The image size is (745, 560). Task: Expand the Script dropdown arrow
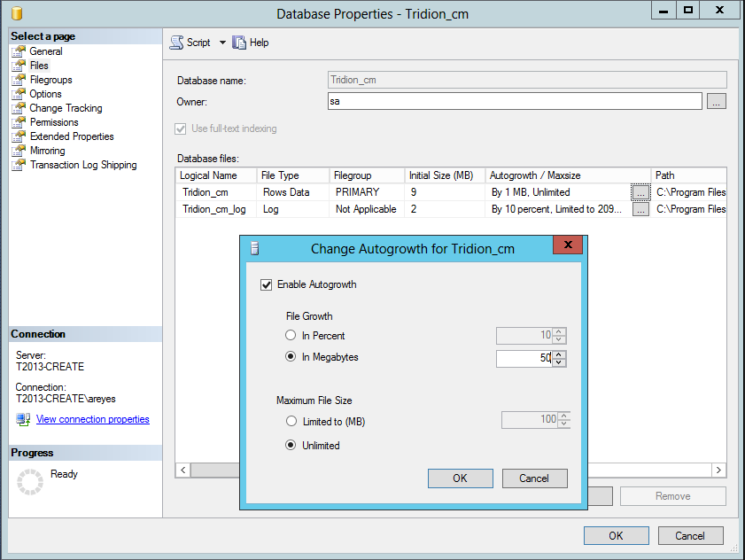pos(222,43)
